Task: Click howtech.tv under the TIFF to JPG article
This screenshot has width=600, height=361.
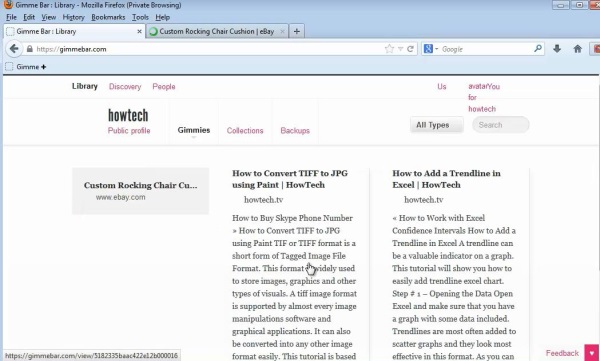Action: 263,199
